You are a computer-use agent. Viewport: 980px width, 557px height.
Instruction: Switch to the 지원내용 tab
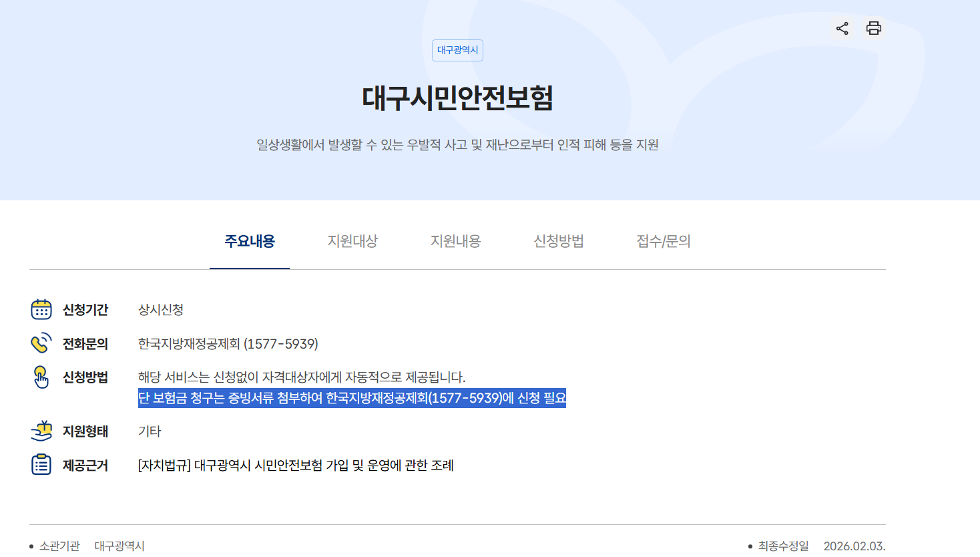(x=455, y=242)
